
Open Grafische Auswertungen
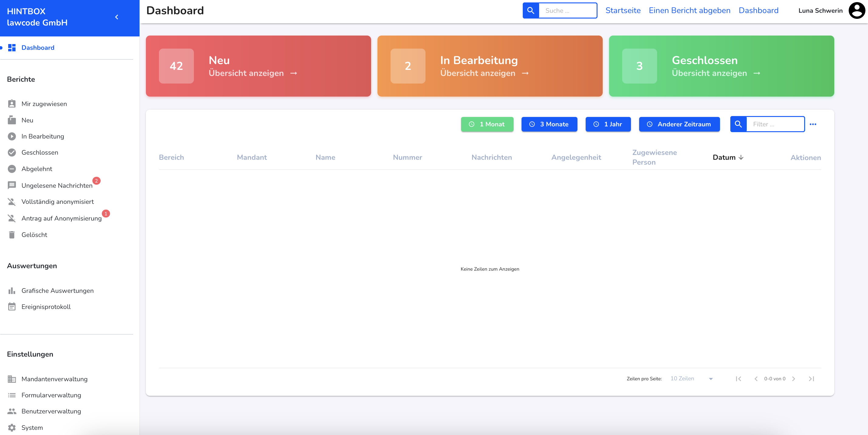coord(58,291)
